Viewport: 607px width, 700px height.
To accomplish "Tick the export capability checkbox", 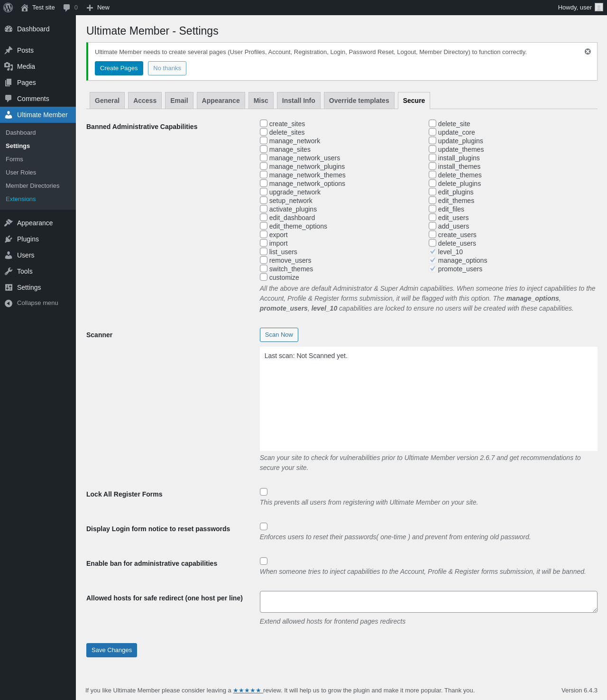I will coord(264,235).
